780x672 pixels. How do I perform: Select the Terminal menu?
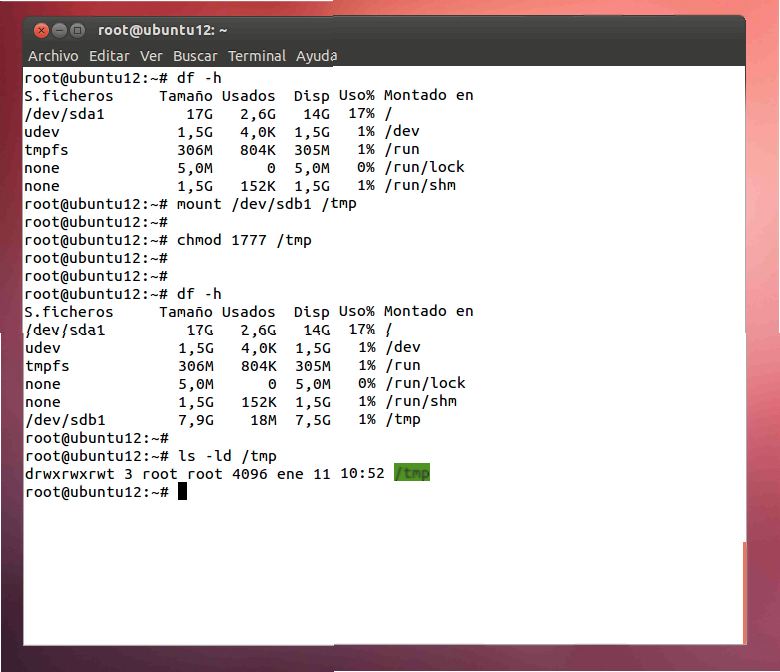pos(257,56)
